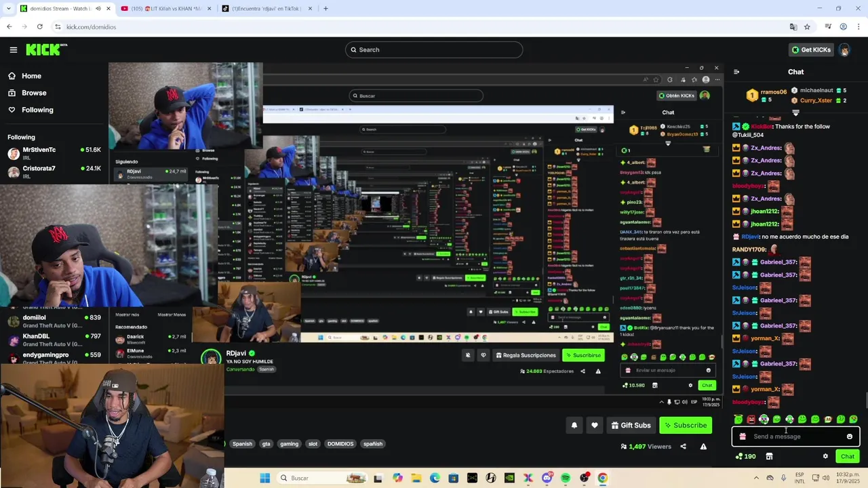Click the Google Translate icon in address bar

click(x=793, y=27)
